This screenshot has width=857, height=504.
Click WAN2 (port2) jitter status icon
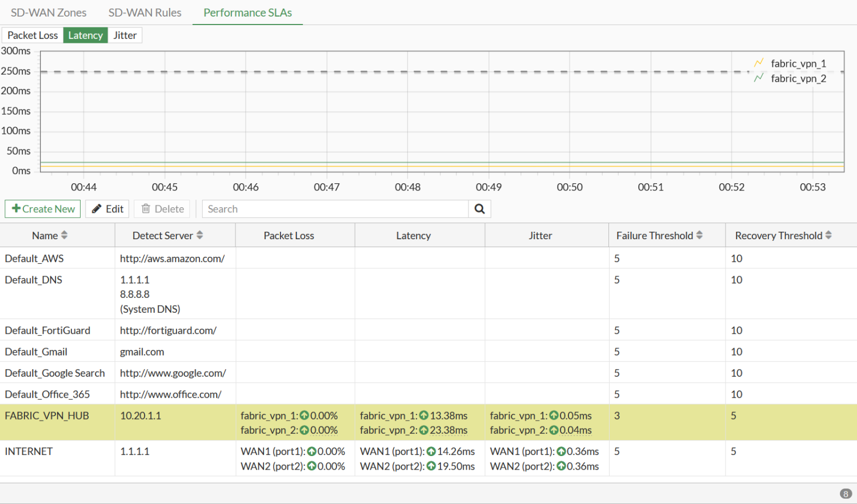pyautogui.click(x=561, y=466)
